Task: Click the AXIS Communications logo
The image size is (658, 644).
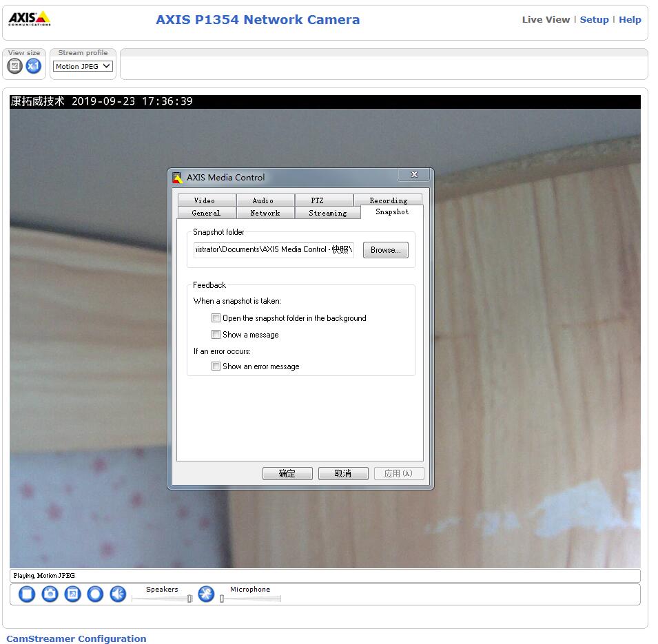Action: coord(30,19)
